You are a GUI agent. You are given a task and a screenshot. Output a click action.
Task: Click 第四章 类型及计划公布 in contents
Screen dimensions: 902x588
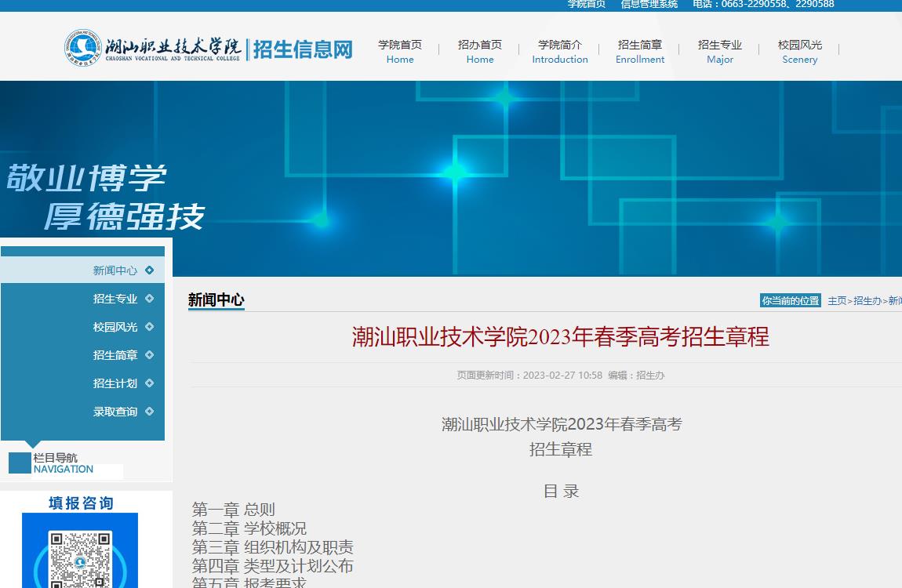[273, 566]
